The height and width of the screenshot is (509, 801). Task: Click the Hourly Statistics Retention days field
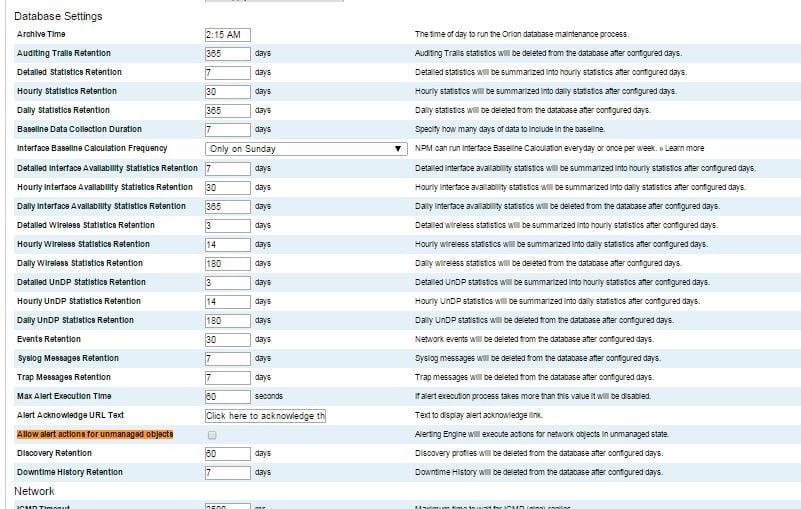228,91
